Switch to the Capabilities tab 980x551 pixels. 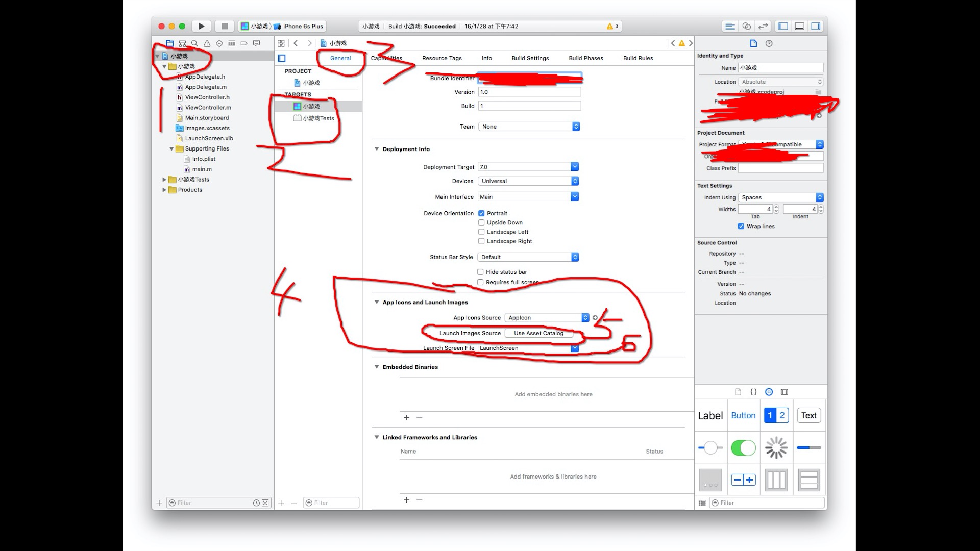pos(386,58)
